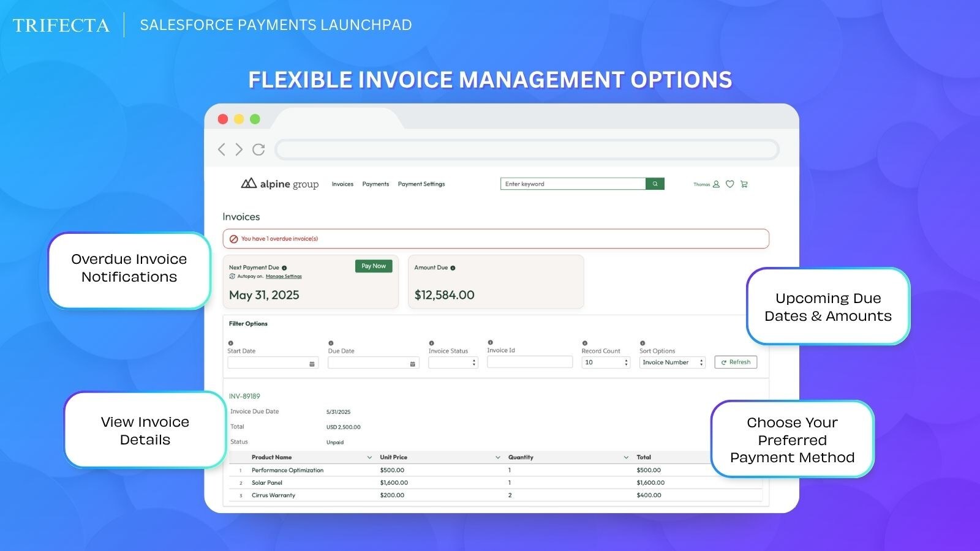
Task: Click the Pay Now button
Action: [x=374, y=266]
